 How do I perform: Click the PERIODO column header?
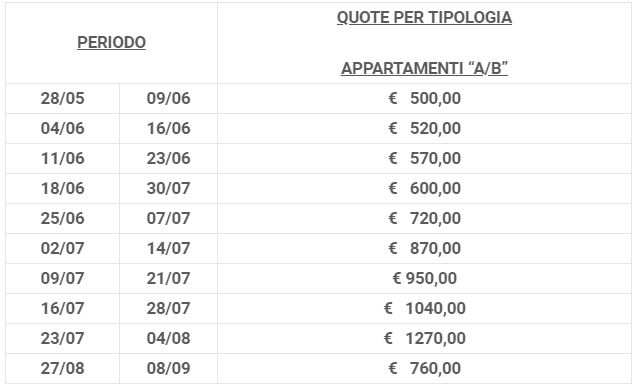coord(111,43)
